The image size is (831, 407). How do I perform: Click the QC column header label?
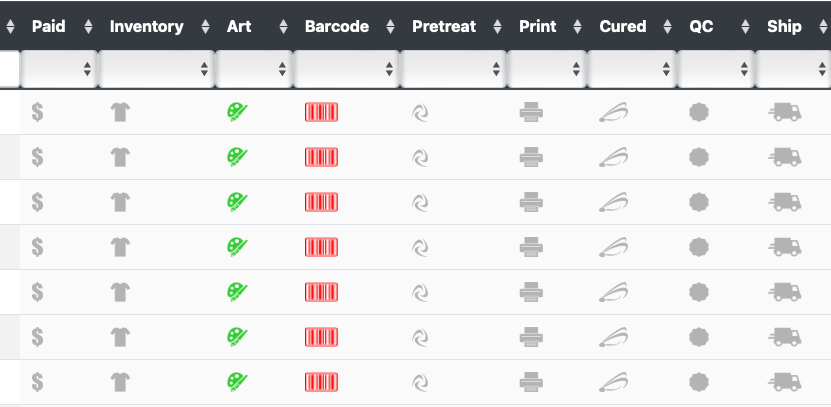point(701,26)
